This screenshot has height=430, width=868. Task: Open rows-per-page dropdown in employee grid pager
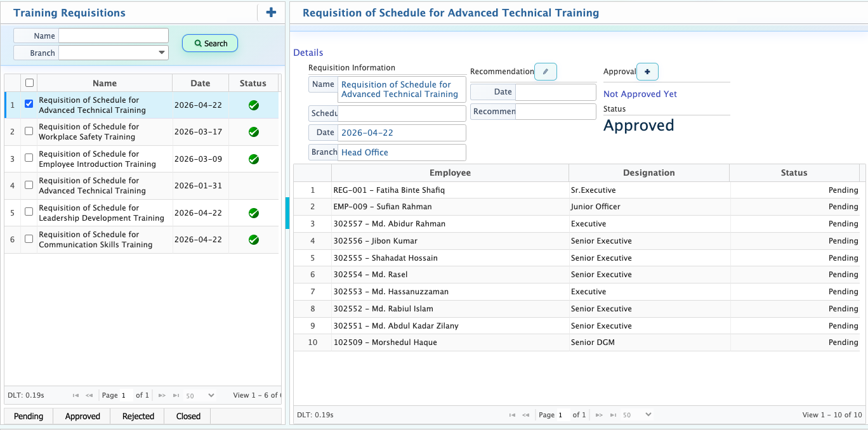click(638, 415)
